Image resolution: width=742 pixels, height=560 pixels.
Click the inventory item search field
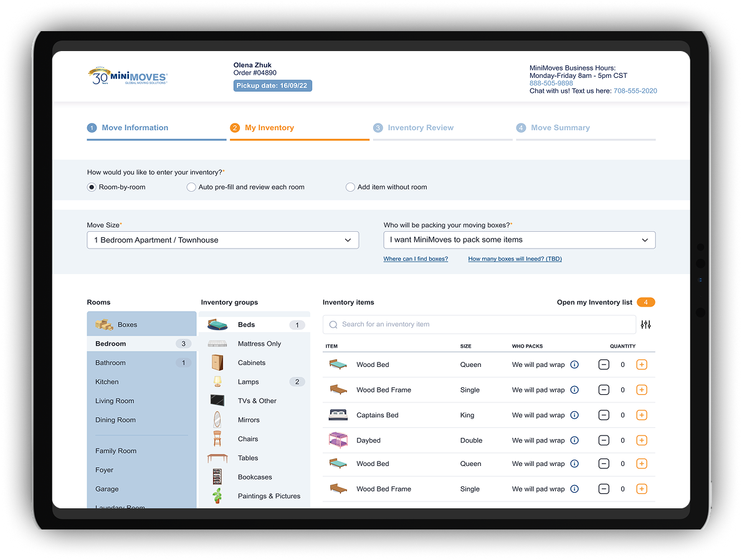(480, 325)
